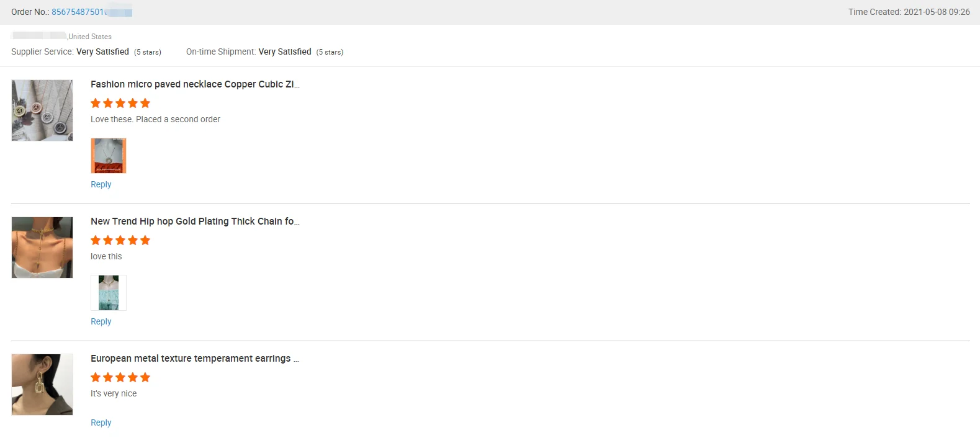
Task: Click the gold chain necklace product thumbnail
Action: click(x=42, y=248)
